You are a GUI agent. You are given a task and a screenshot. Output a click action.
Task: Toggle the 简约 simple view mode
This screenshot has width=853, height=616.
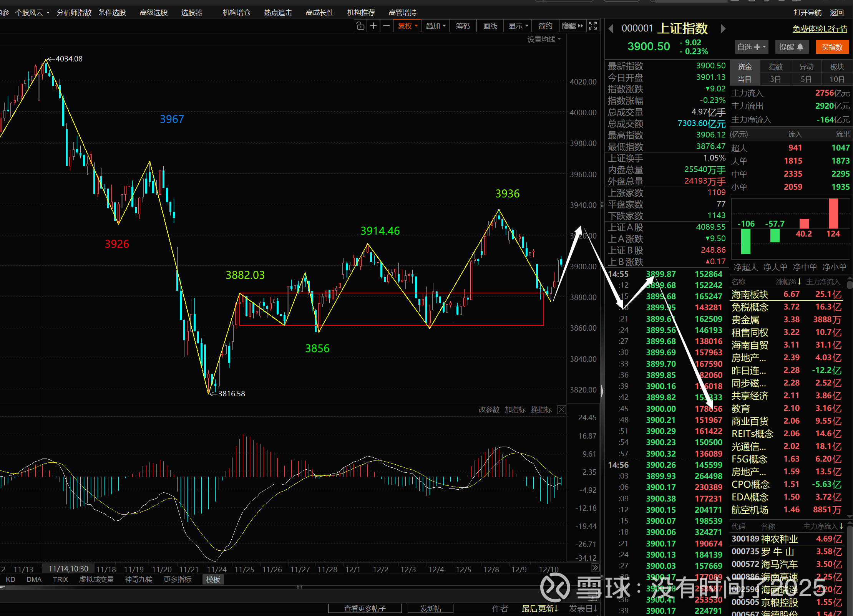[x=545, y=26]
